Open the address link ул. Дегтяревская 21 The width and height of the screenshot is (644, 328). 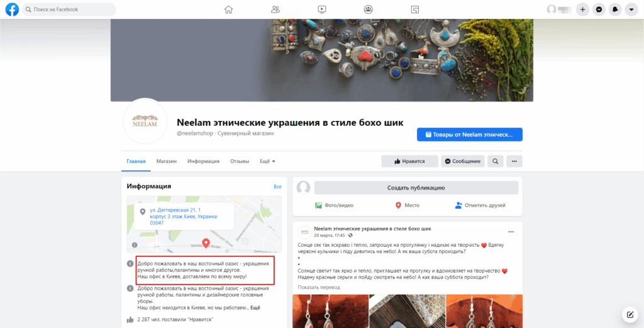point(183,216)
